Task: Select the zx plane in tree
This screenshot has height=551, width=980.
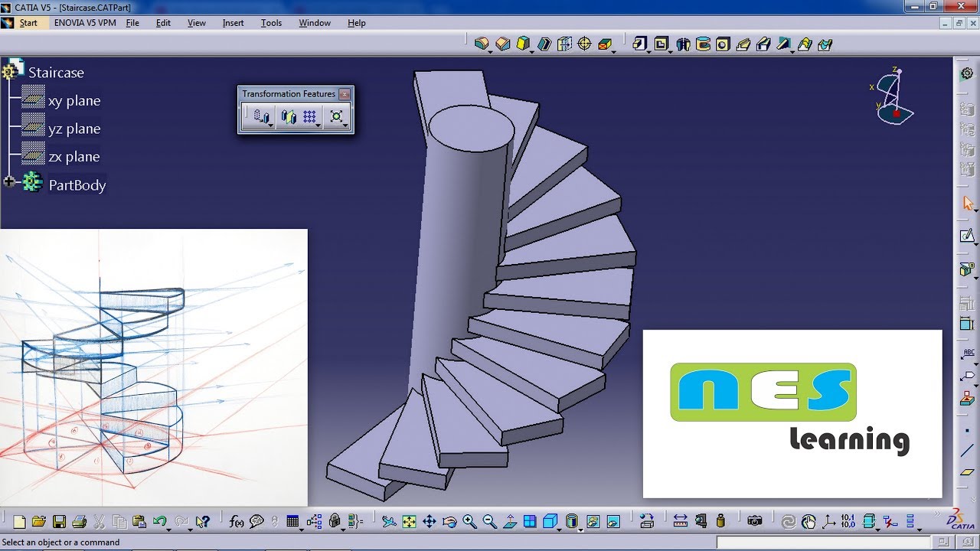Action: click(x=73, y=157)
